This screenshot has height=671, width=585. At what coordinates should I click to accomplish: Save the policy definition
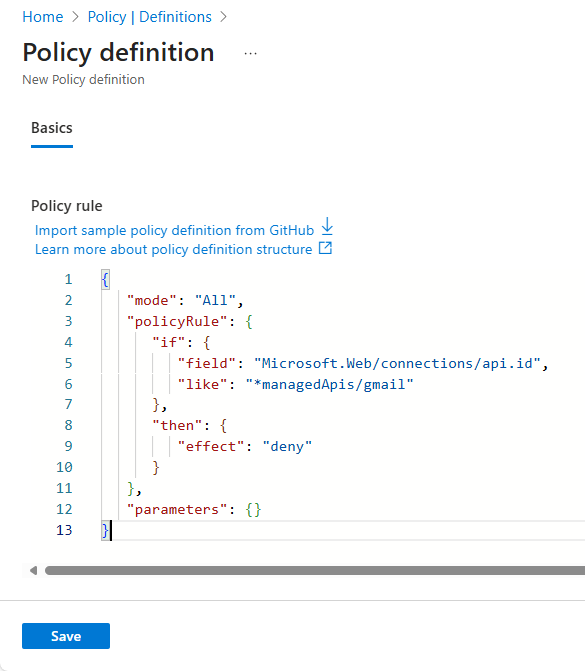66,636
